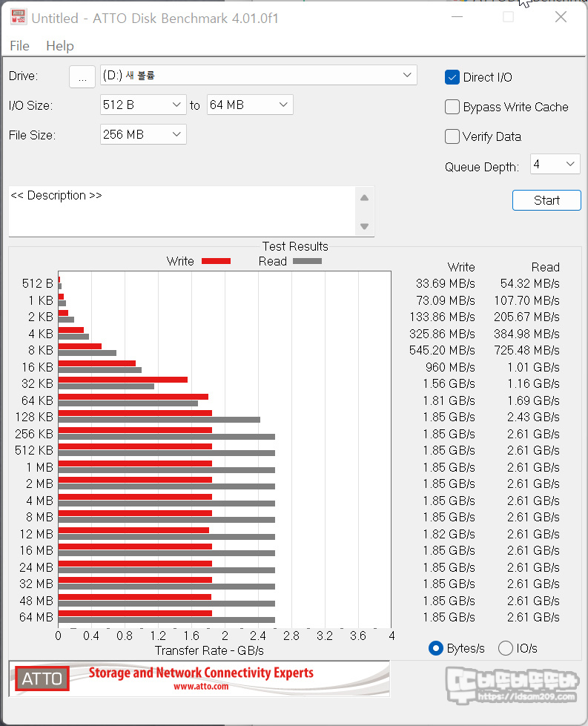Click the 1.56 GB/s write value
The image size is (588, 726).
click(449, 383)
